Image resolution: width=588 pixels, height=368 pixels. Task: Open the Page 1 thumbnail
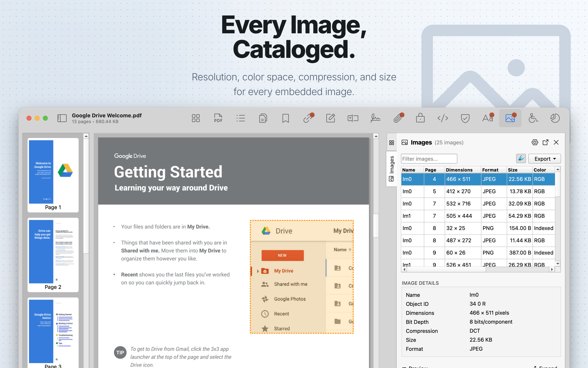click(53, 175)
